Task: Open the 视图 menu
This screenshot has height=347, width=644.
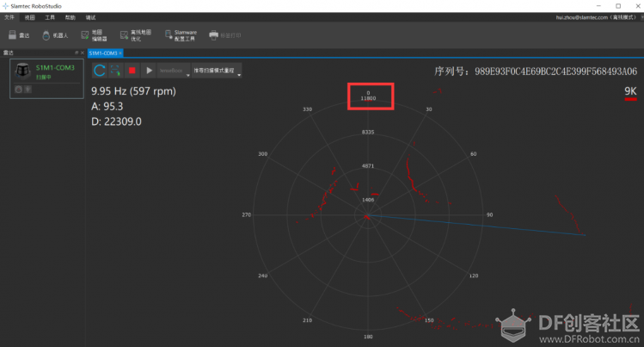Action: point(29,17)
